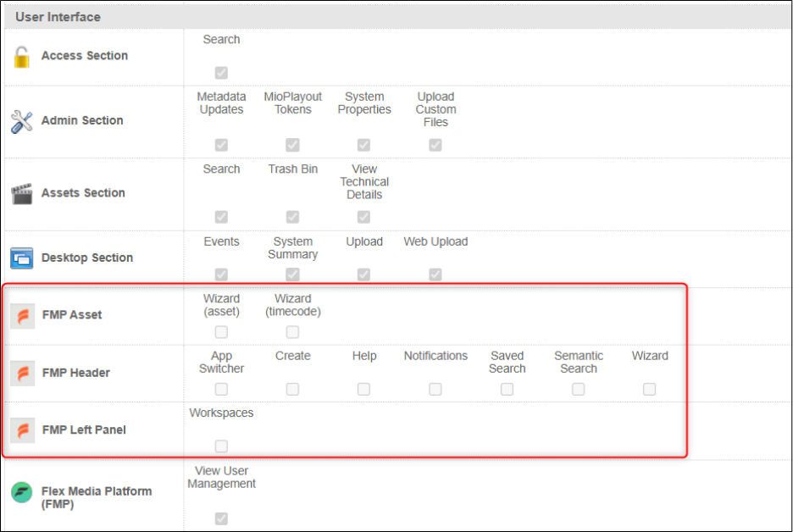The image size is (793, 532).
Task: Click the Assets Section label
Action: coord(83,192)
